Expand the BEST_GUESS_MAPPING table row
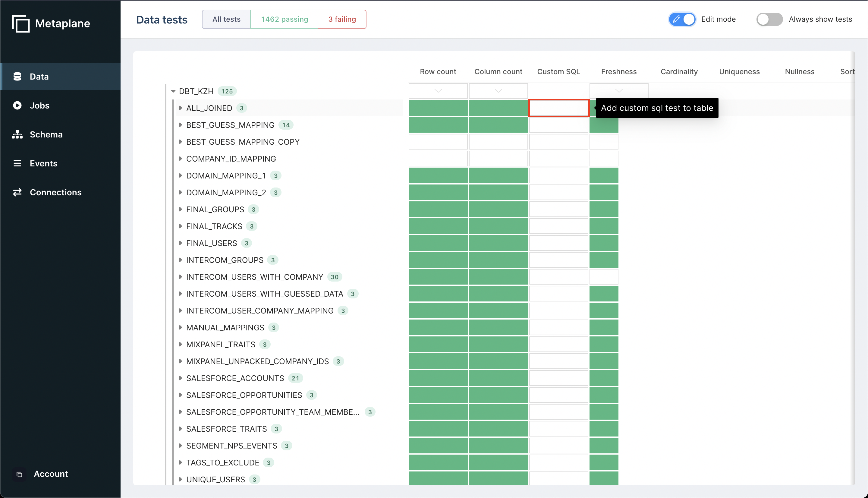 point(181,125)
